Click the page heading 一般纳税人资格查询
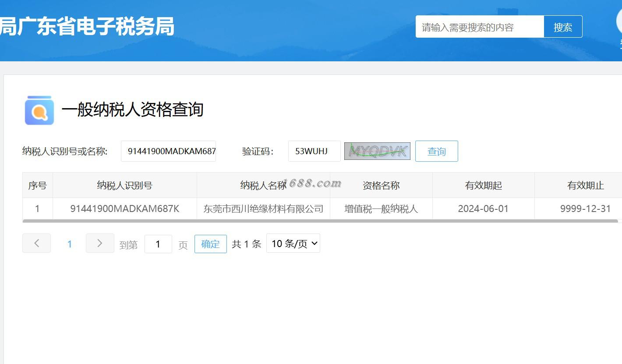This screenshot has width=622, height=364. coord(133,110)
